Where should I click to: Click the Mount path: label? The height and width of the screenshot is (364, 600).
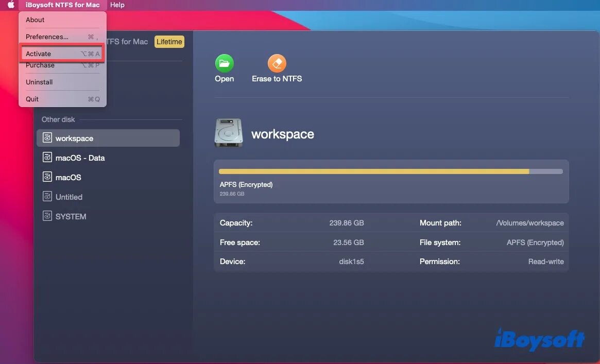tap(440, 223)
